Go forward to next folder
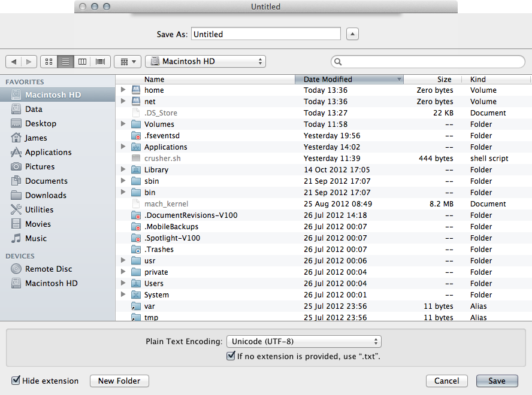Viewport: 532px width, 395px height. point(29,62)
